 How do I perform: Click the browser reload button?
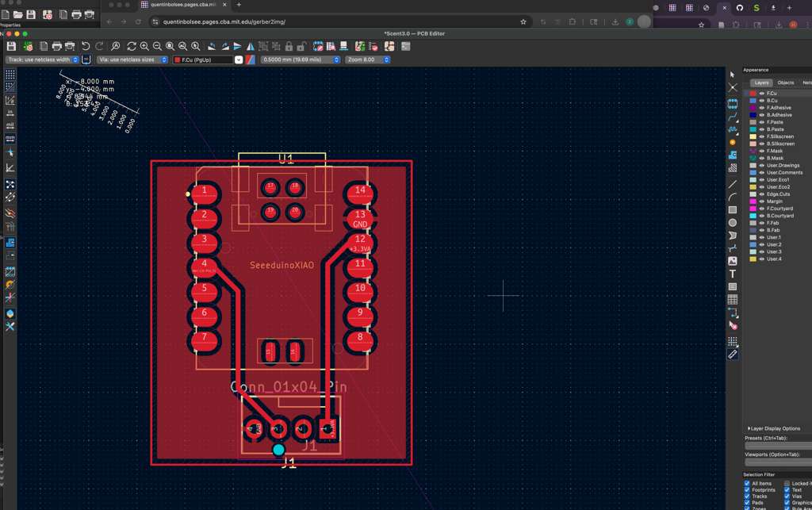click(x=136, y=22)
